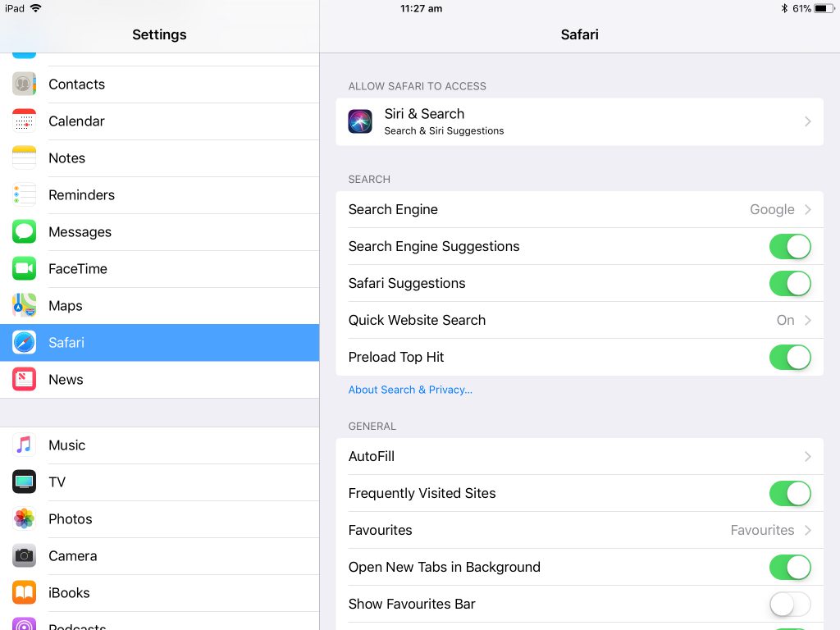The height and width of the screenshot is (630, 840).
Task: Tap the Messages app icon
Action: [24, 232]
